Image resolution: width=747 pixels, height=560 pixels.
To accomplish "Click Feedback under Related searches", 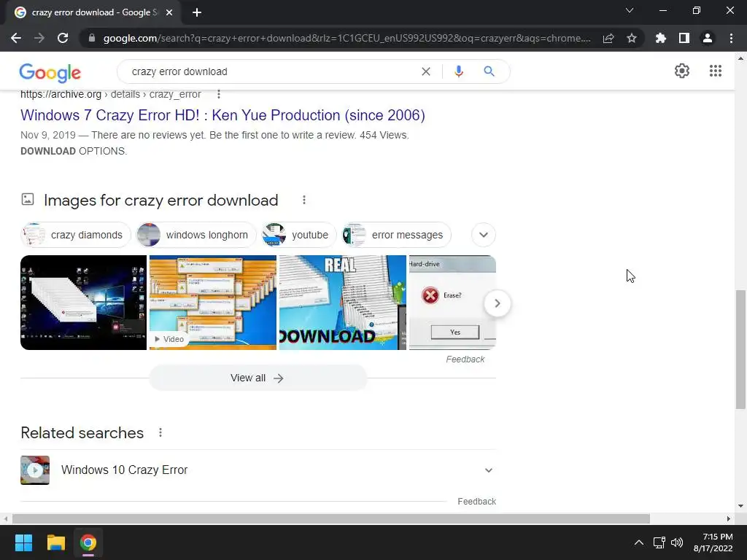I will click(x=476, y=502).
